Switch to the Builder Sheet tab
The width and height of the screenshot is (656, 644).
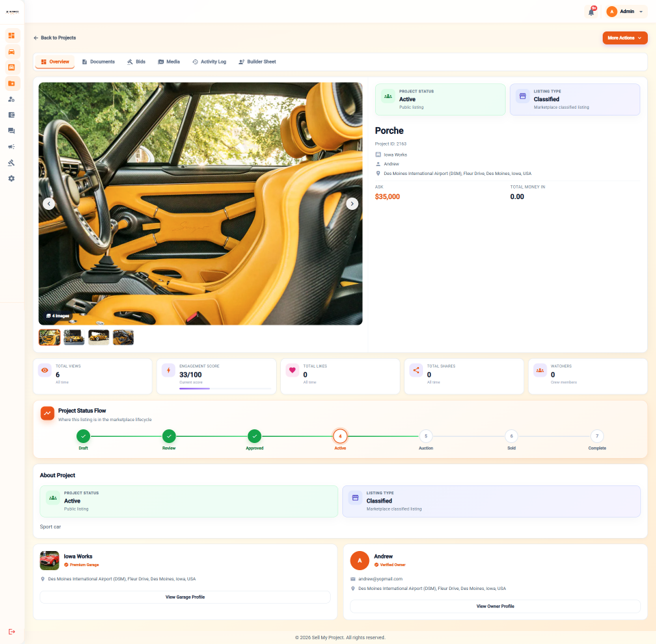coord(258,62)
